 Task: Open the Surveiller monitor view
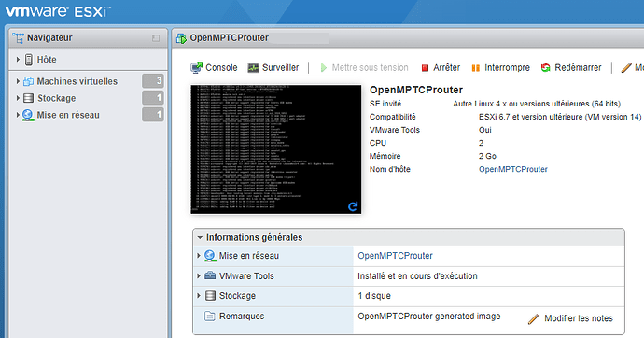[273, 68]
